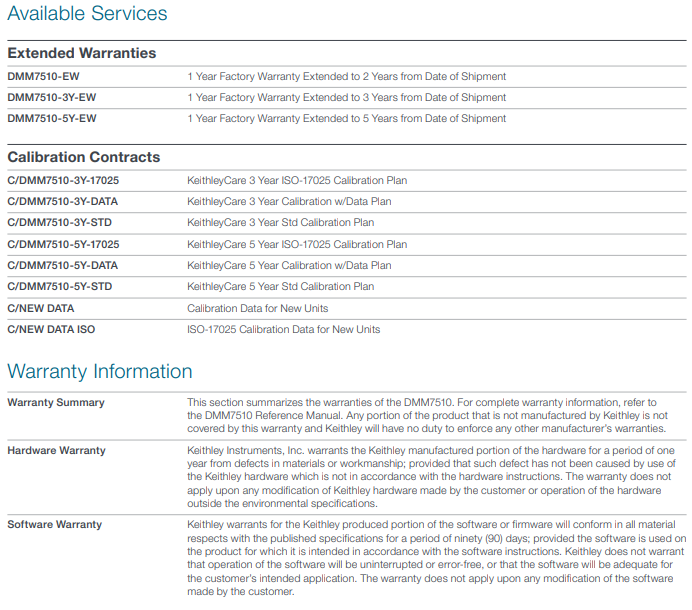This screenshot has width=692, height=610.
Task: Click the 'Software Warranty' row label
Action: 55,524
